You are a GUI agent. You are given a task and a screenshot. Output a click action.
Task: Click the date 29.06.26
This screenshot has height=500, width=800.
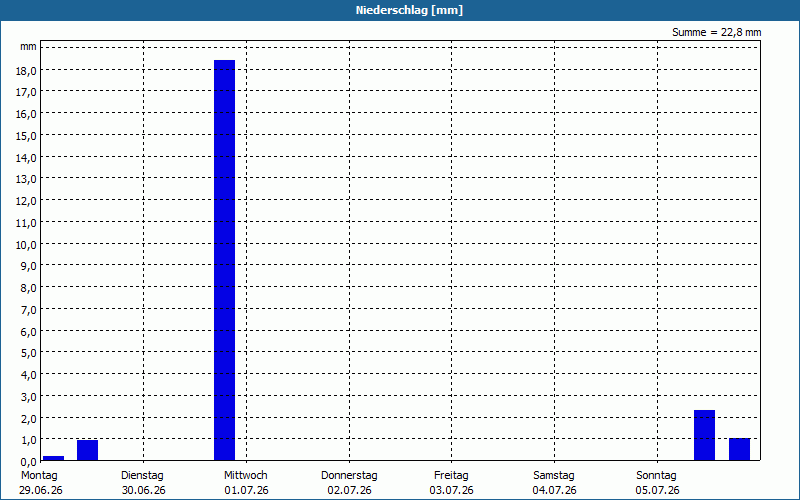41,490
